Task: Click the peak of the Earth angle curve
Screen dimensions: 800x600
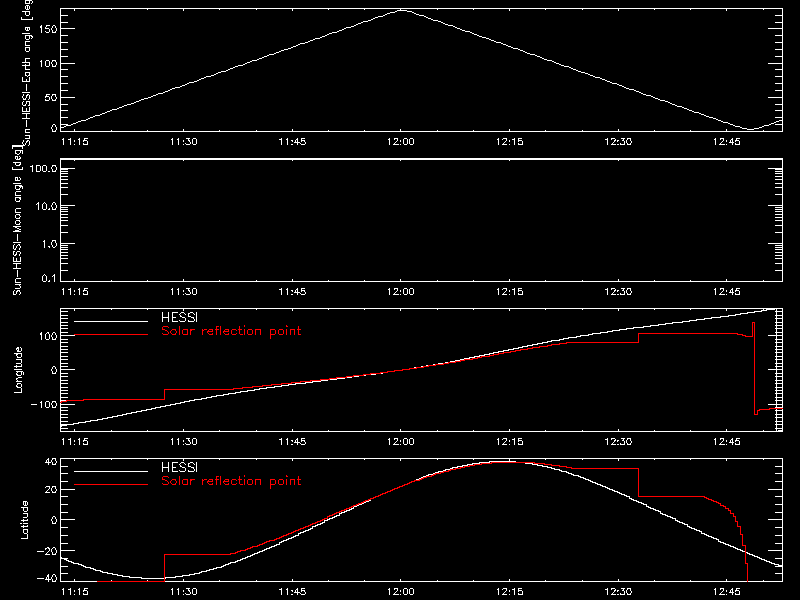Action: tap(403, 10)
